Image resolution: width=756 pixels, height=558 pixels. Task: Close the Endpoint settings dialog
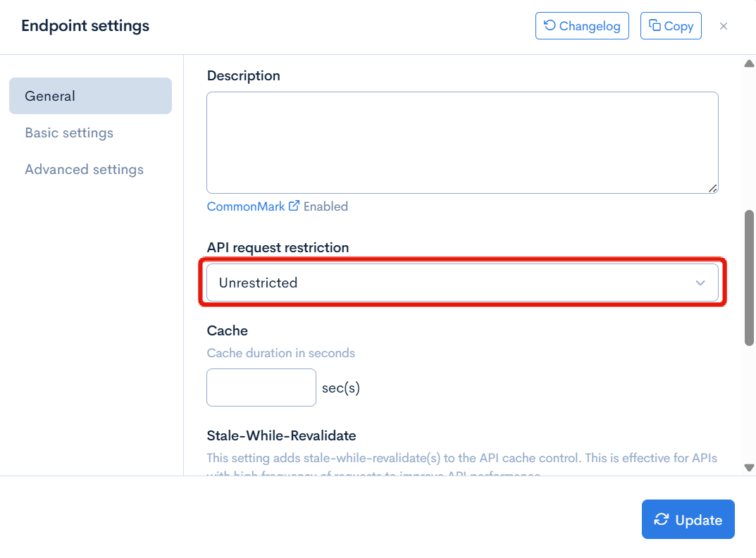(x=724, y=26)
